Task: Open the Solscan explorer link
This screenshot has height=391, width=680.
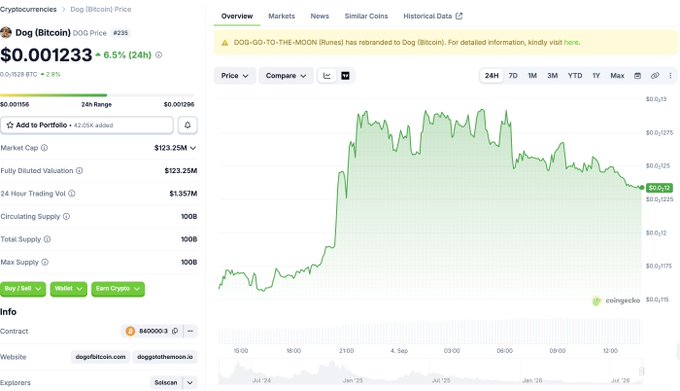Action: 166,383
